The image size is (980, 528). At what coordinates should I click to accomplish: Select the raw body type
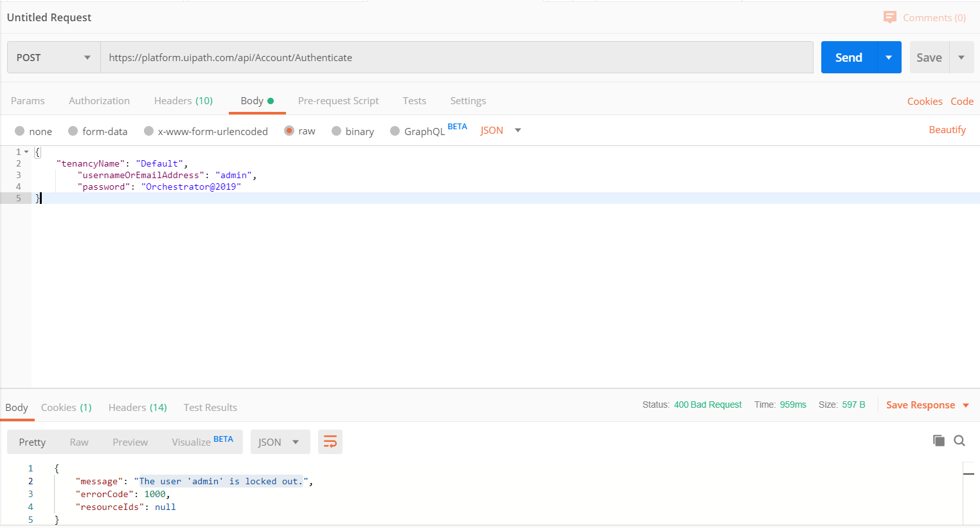tap(289, 131)
